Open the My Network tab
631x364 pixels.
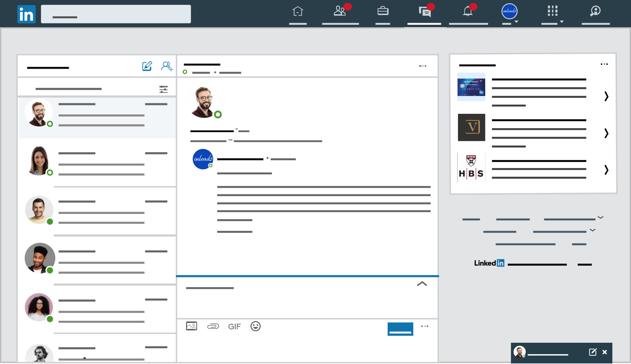[340, 11]
